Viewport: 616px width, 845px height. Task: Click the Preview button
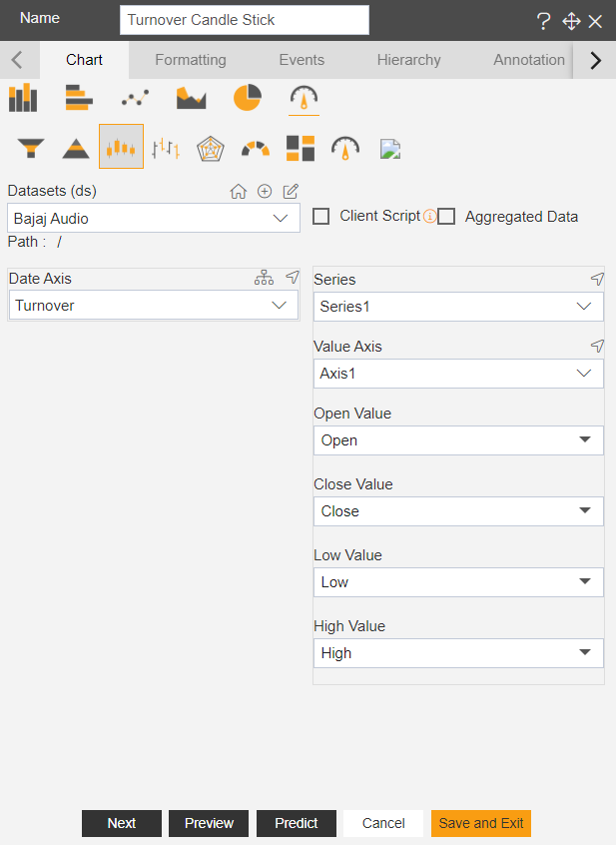(x=209, y=823)
